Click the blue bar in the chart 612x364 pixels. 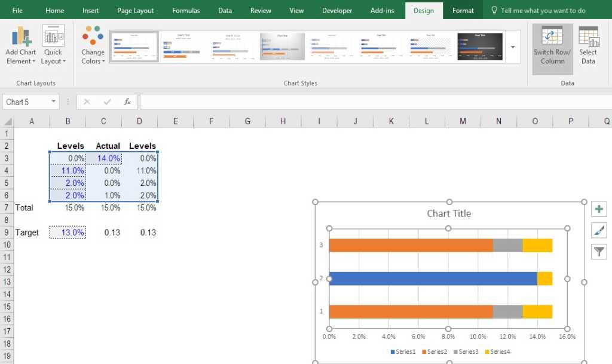pyautogui.click(x=433, y=279)
